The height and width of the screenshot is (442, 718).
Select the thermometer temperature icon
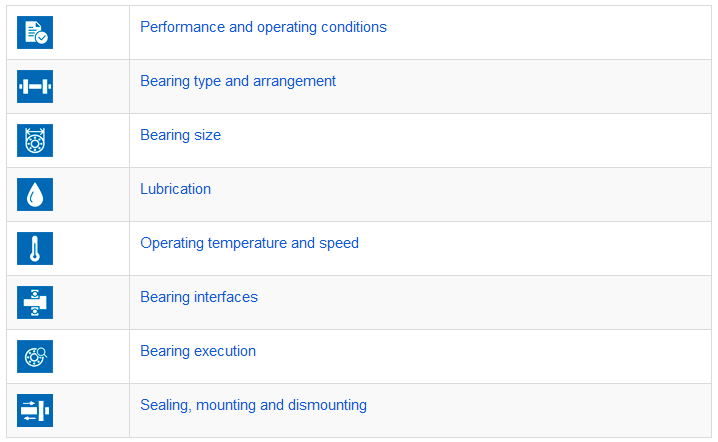(x=35, y=249)
